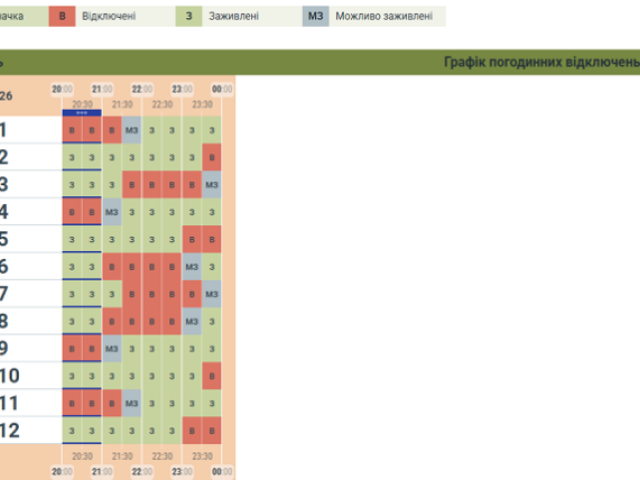
Task: Click the 23:00 time label in bottom footer
Action: tap(182, 471)
